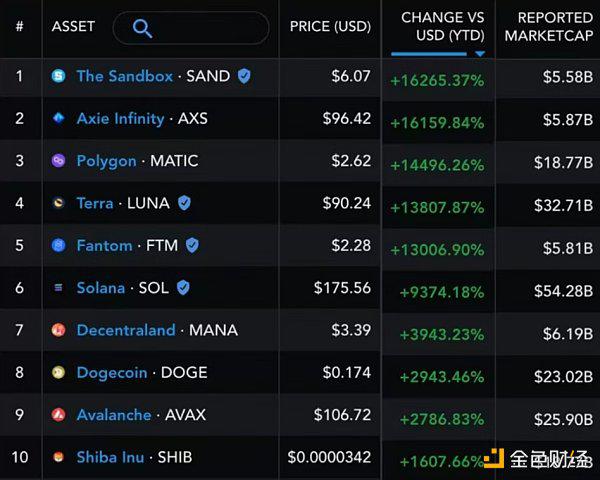Click the Solana coin icon

[x=58, y=288]
